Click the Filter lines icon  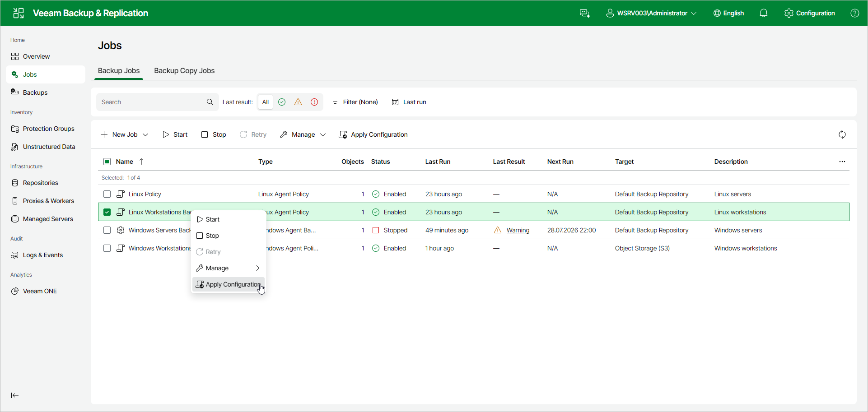coord(335,102)
